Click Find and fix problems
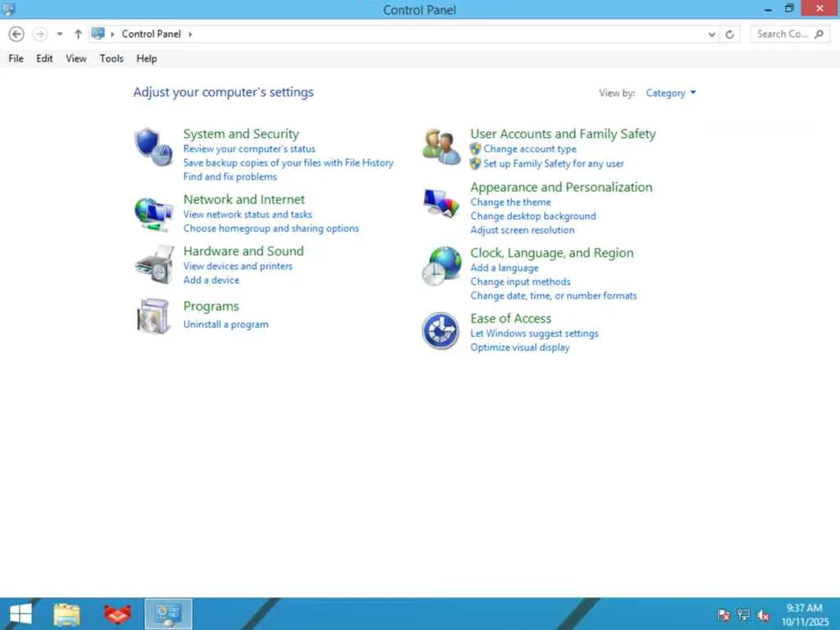 tap(230, 177)
